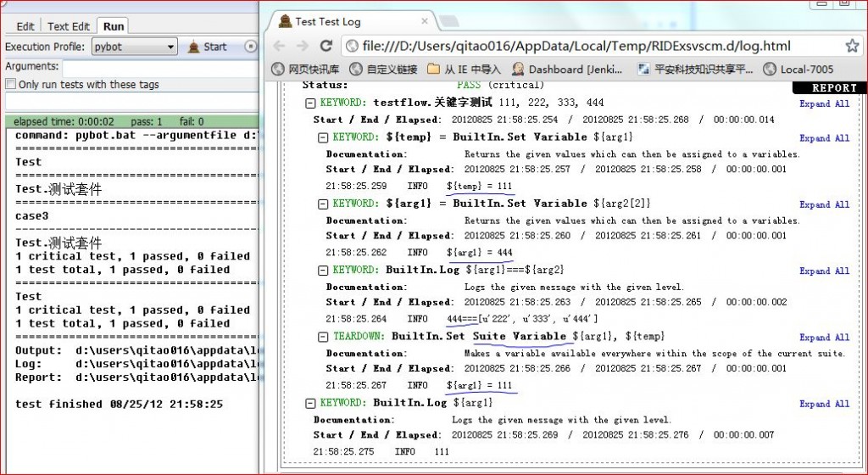Click the log message ${temp} = 111
Screen dimensions: 868x475
pyautogui.click(x=480, y=186)
